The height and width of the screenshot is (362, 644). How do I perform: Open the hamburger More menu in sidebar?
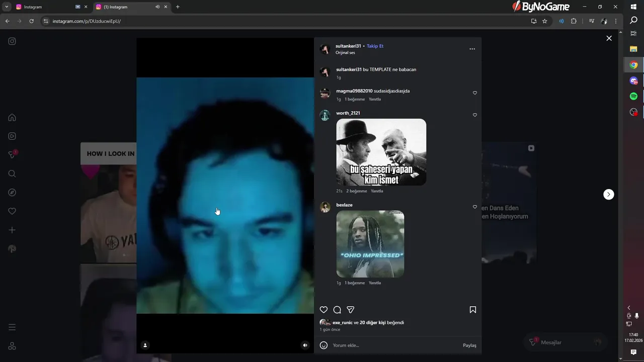pyautogui.click(x=12, y=327)
